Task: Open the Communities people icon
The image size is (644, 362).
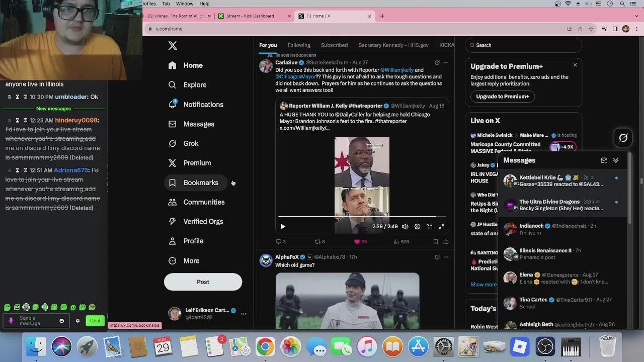Action: [x=172, y=202]
